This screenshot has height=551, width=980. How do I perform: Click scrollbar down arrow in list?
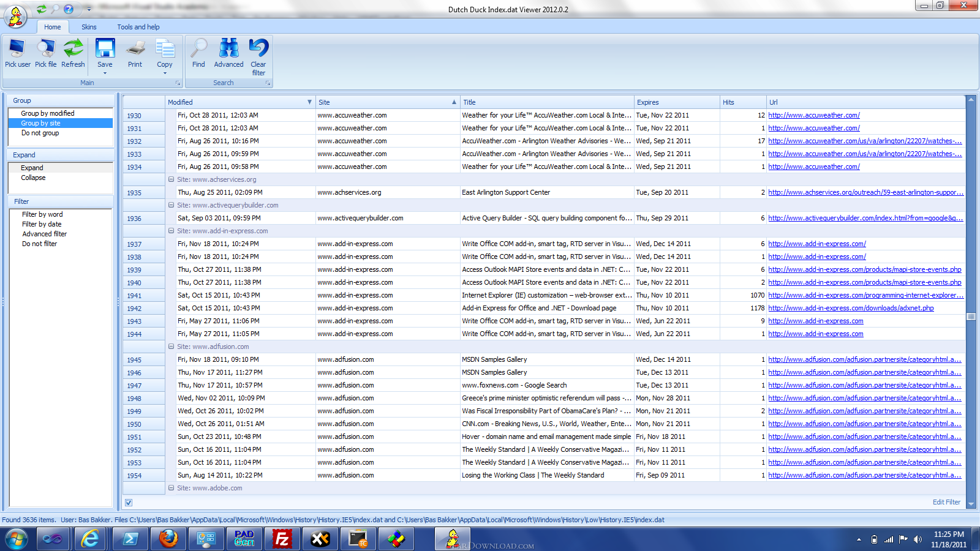click(971, 504)
